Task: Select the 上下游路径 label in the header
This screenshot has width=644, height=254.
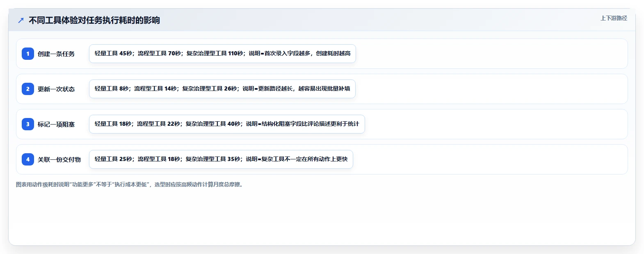Action: (x=614, y=18)
